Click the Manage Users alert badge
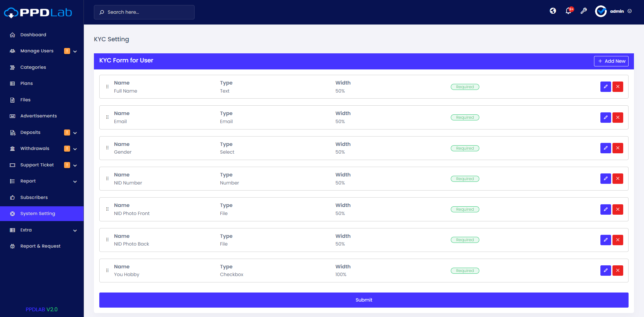This screenshot has width=644, height=317. (67, 51)
